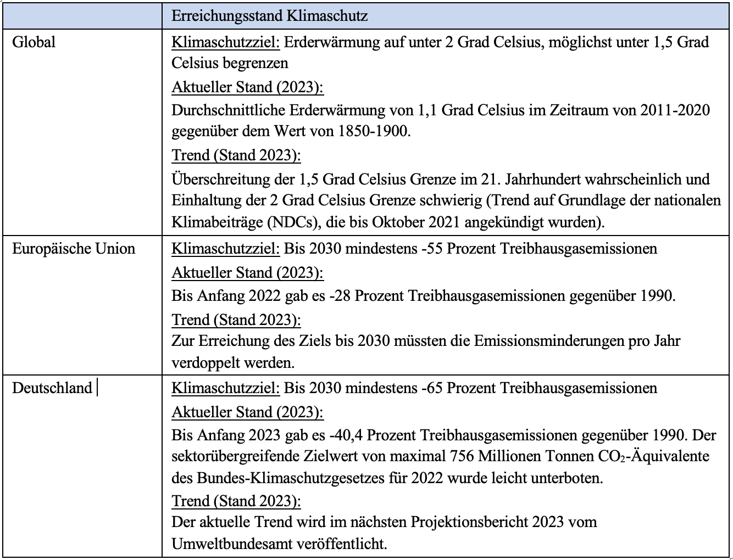Click 'Trend (Stand 2023):' in Deutschland row
The width and height of the screenshot is (733, 560).
point(236,501)
